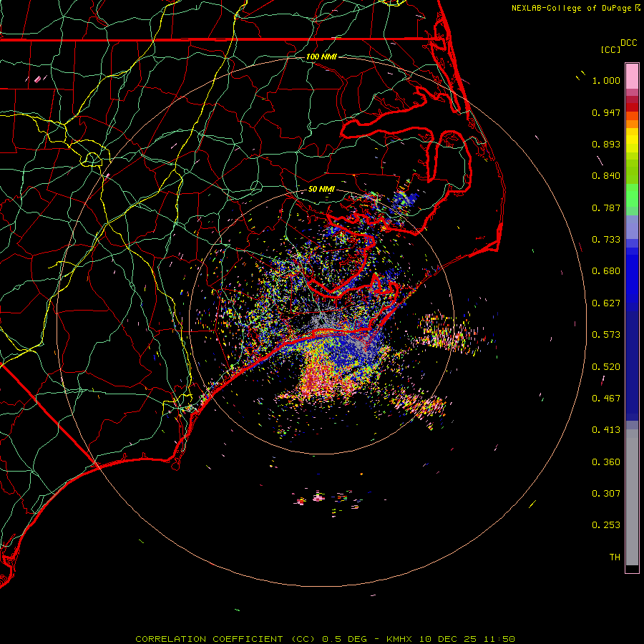This screenshot has width=644, height=644.
Task: Click the 0.573 scale value
Action: [606, 335]
